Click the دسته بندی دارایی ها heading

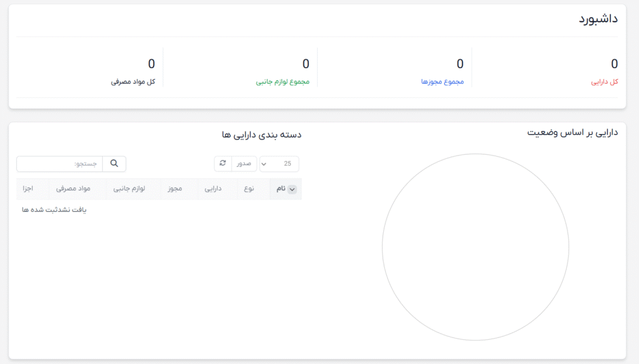261,135
